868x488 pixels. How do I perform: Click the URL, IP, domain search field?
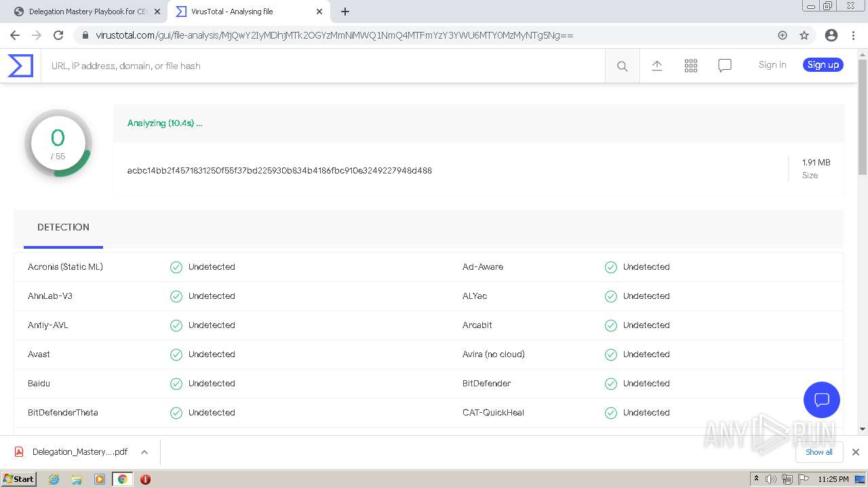[x=323, y=66]
